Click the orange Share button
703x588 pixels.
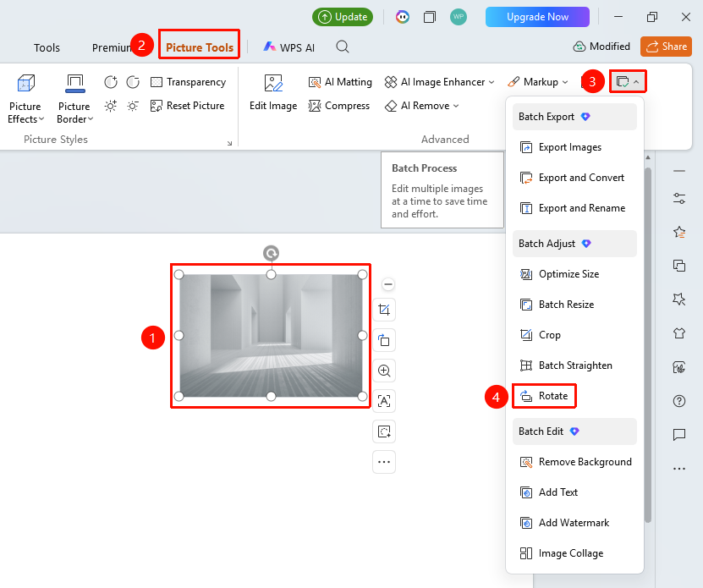(667, 47)
